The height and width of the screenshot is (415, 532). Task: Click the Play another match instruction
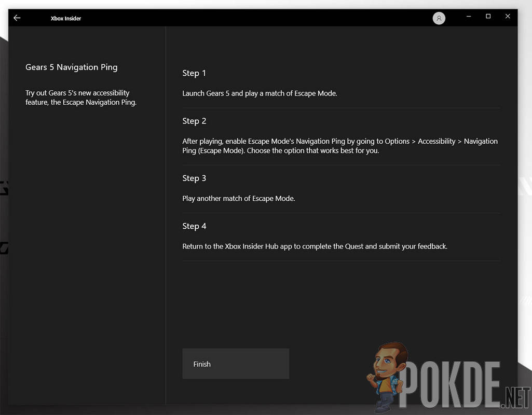click(239, 198)
